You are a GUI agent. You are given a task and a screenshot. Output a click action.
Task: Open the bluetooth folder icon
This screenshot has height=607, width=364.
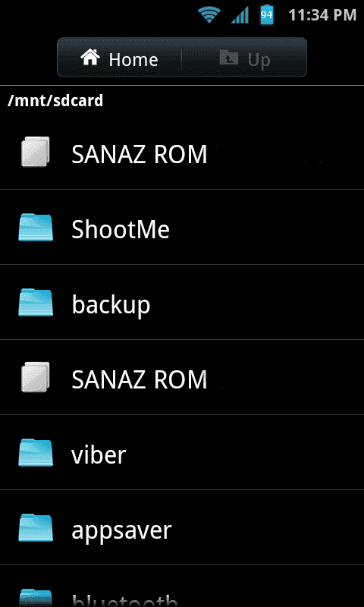coord(36,598)
